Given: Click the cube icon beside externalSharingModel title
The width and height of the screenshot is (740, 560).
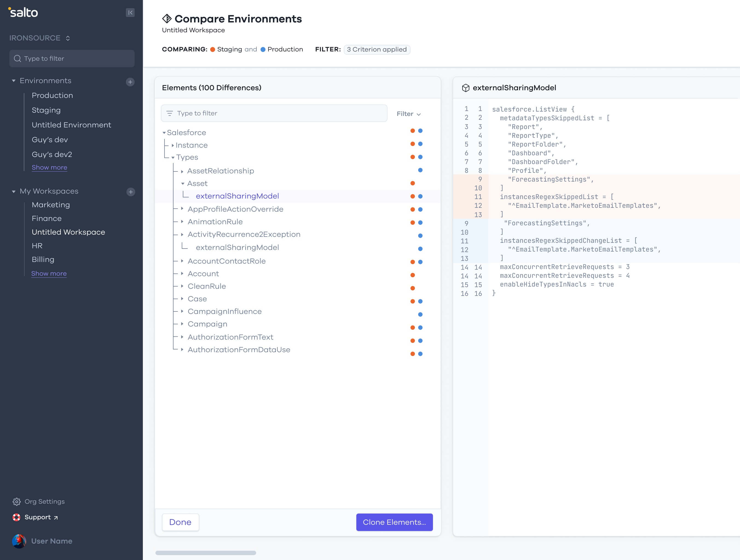Looking at the screenshot, I should point(466,88).
